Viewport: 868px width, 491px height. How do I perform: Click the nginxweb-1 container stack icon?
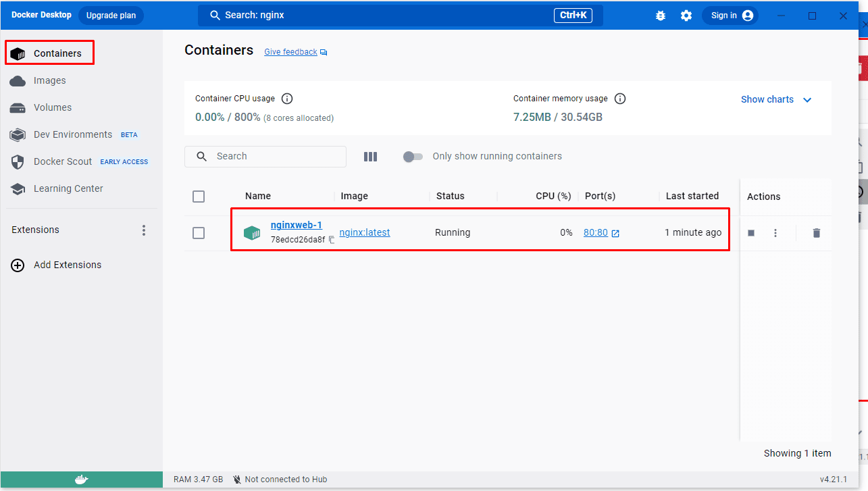click(x=252, y=233)
